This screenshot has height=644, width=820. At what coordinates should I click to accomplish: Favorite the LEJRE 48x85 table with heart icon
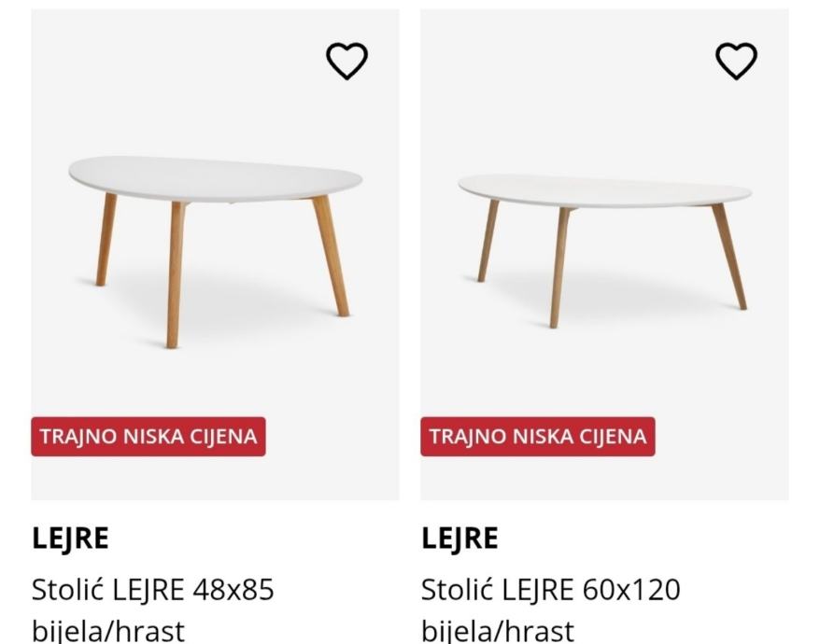coord(346,62)
